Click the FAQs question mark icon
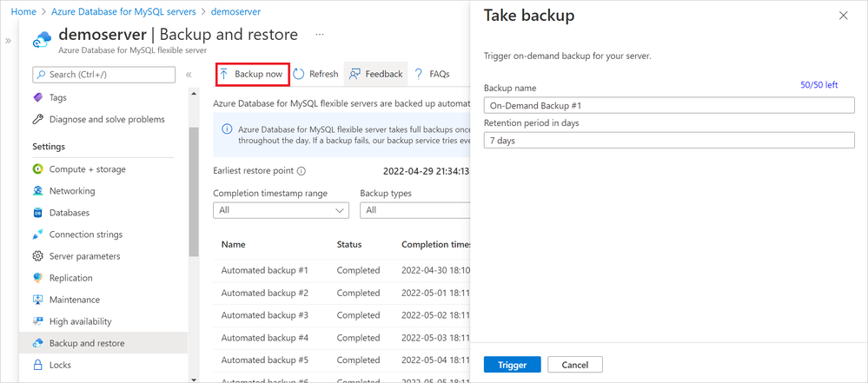868x383 pixels. tap(419, 74)
